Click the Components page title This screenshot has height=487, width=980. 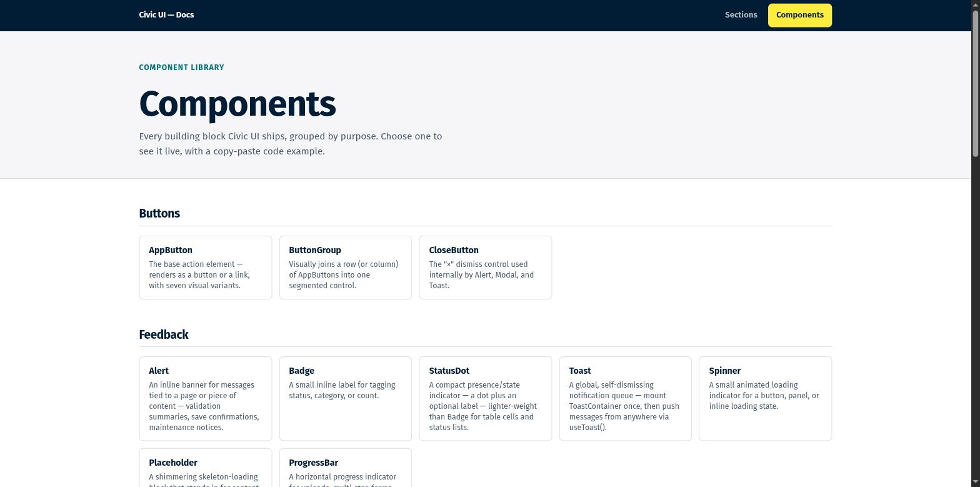click(x=237, y=104)
